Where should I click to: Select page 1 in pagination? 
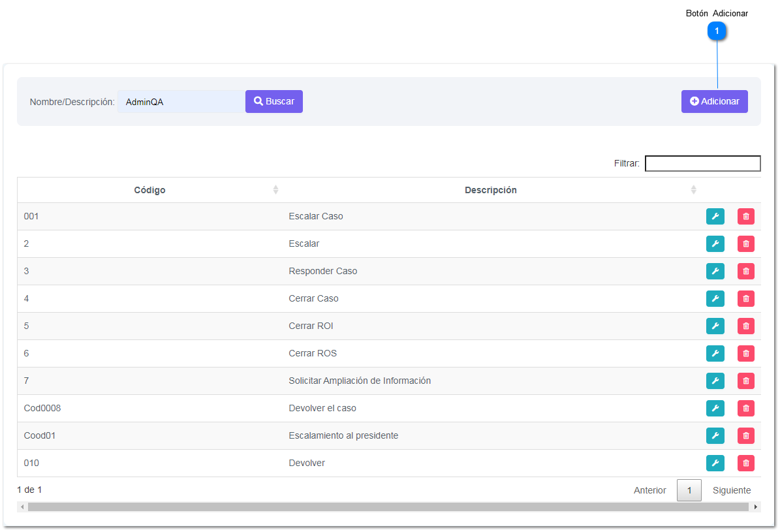tap(689, 490)
